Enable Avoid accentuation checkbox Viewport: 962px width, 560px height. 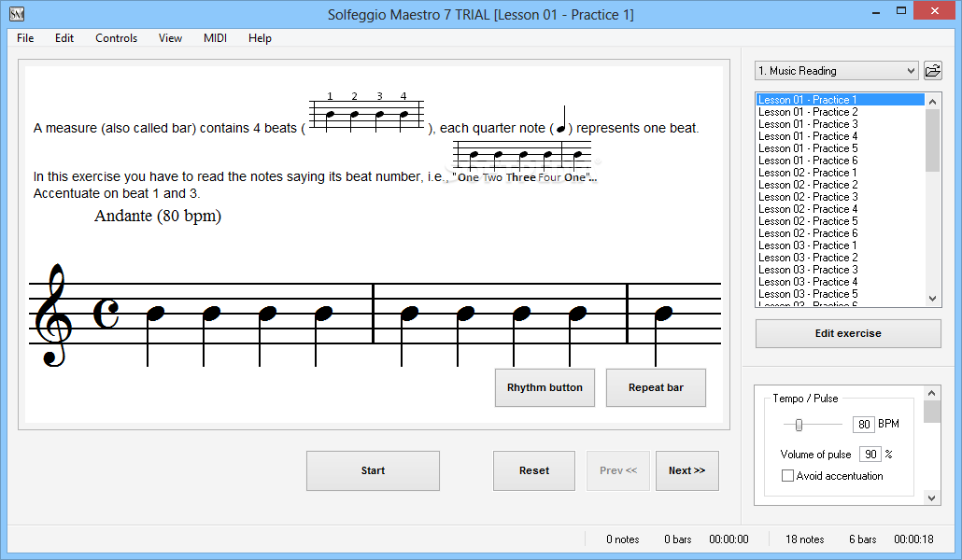(787, 475)
